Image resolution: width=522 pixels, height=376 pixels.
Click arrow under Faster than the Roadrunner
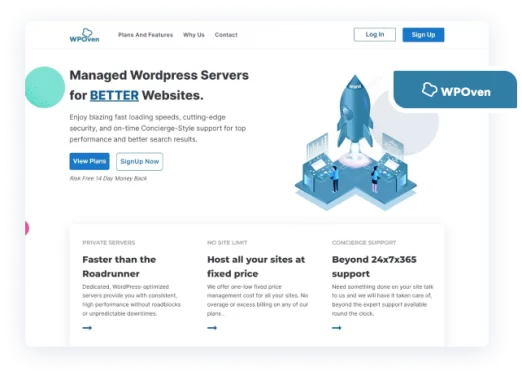87,328
